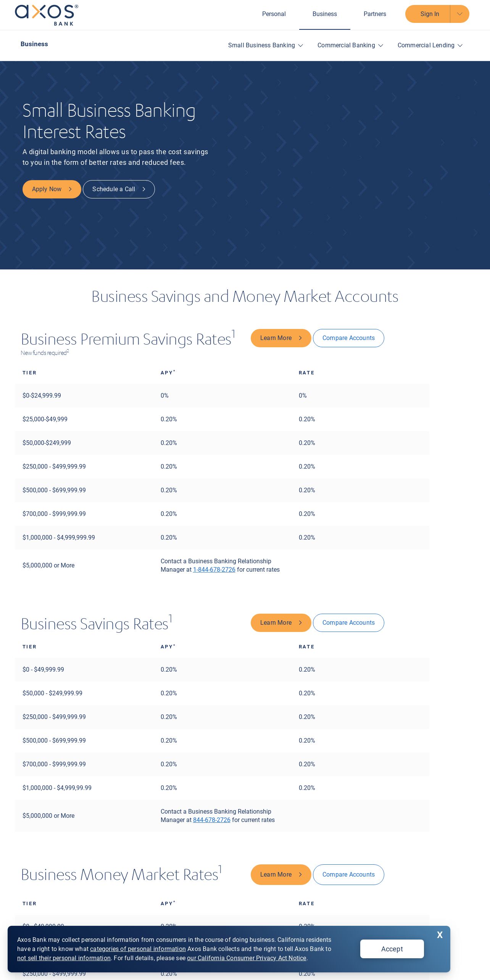
Task: Learn More about Business Savings Rates
Action: 281,623
